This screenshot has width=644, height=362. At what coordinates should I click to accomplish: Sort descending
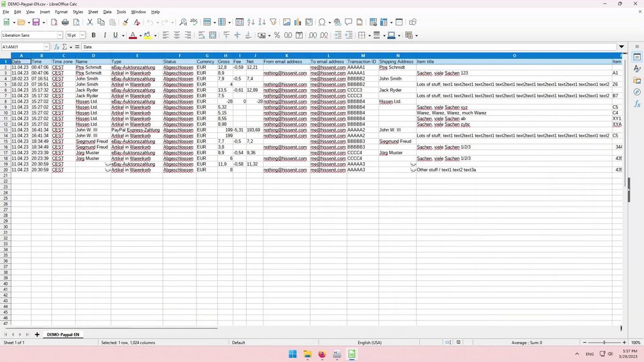262,22
